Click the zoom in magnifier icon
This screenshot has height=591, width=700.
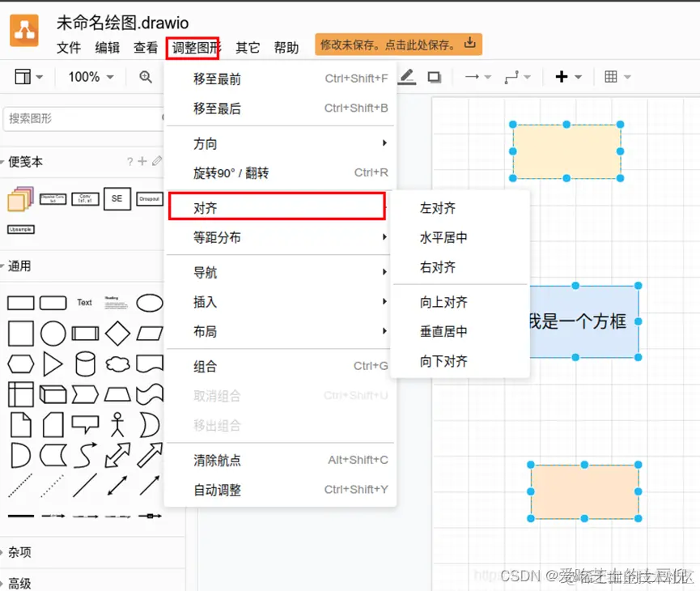(x=145, y=77)
